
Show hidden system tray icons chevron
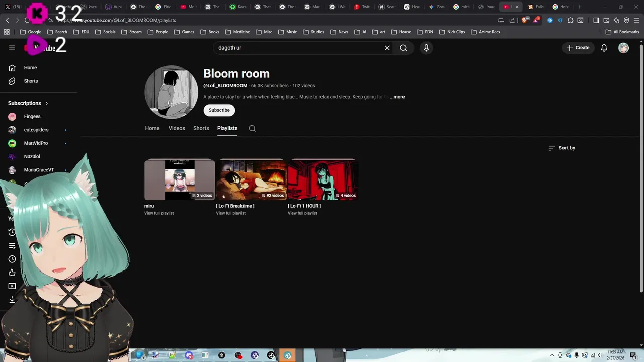552,355
